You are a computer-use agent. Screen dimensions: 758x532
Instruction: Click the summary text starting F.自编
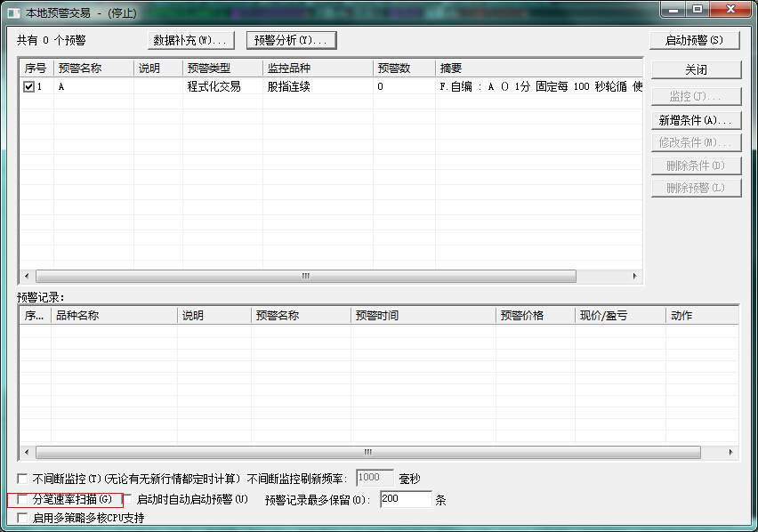point(540,86)
